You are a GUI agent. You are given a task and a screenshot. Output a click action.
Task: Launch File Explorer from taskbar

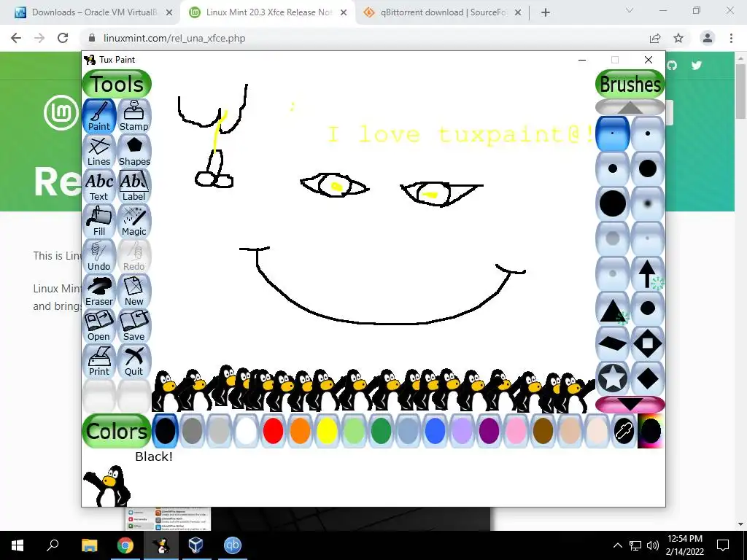pyautogui.click(x=90, y=545)
